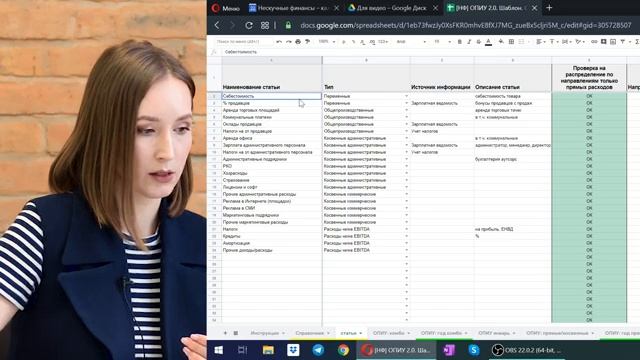Switch to the OBS 22.0.2 taskbar window
This screenshot has width=640, height=360.
(x=527, y=350)
